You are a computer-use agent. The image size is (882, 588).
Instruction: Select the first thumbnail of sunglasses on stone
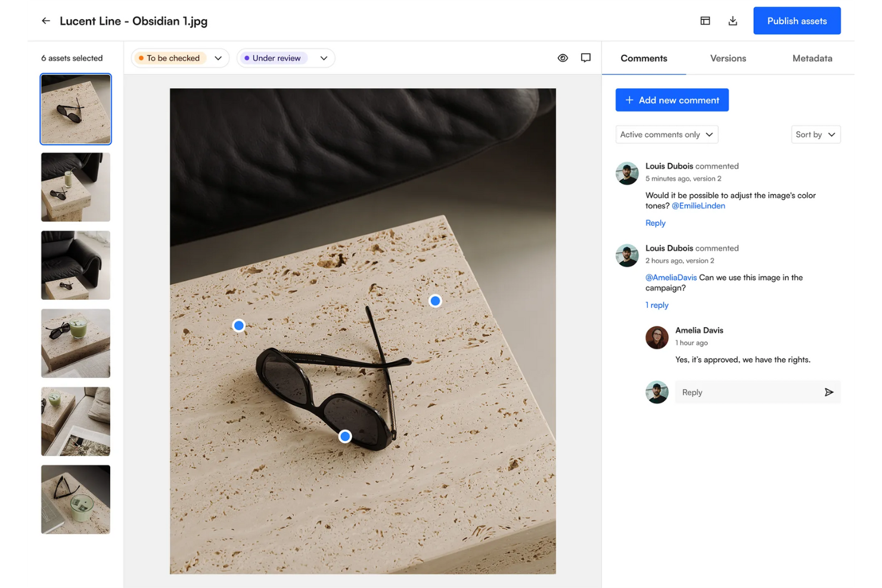click(76, 109)
